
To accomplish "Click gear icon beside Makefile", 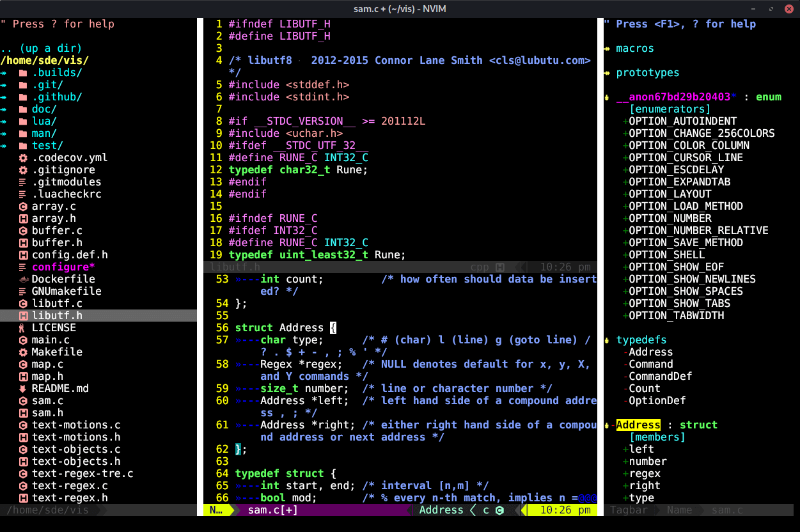I will click(23, 352).
